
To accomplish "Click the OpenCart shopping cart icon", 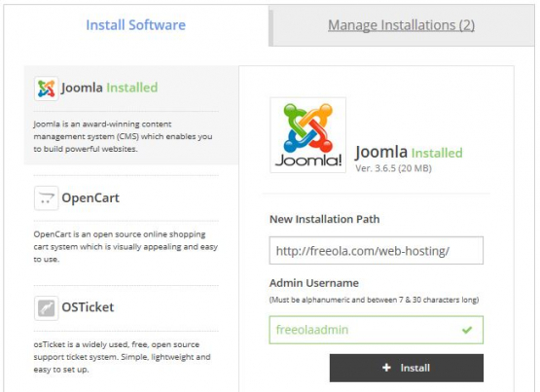I will click(46, 198).
